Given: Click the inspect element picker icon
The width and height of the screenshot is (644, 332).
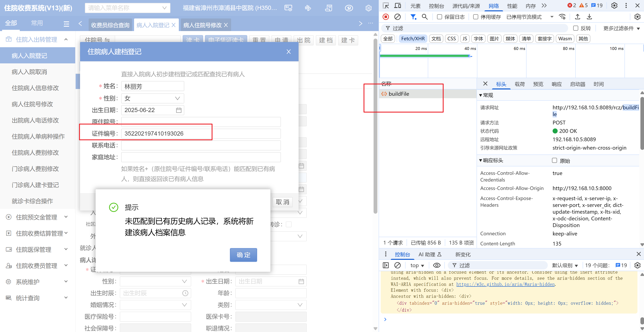Looking at the screenshot, I should point(386,5).
